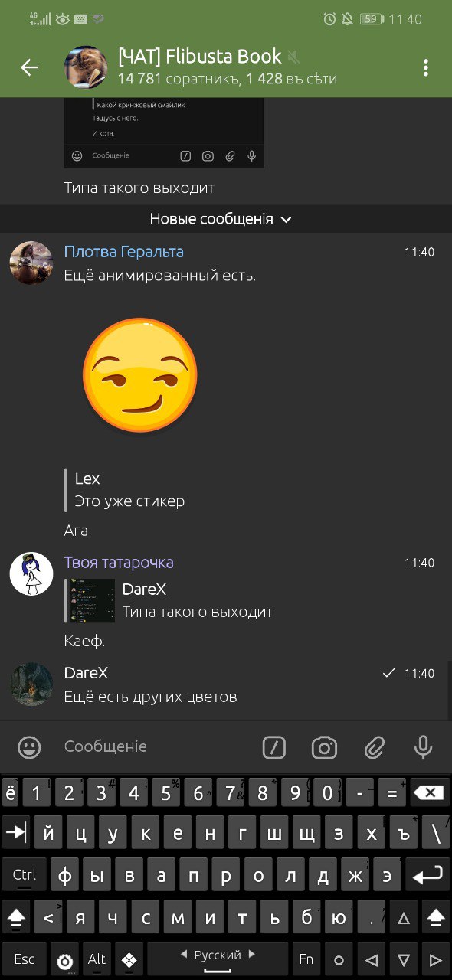This screenshot has height=980, width=452.
Task: Open the Flibusta Book chat title
Action: (x=200, y=57)
